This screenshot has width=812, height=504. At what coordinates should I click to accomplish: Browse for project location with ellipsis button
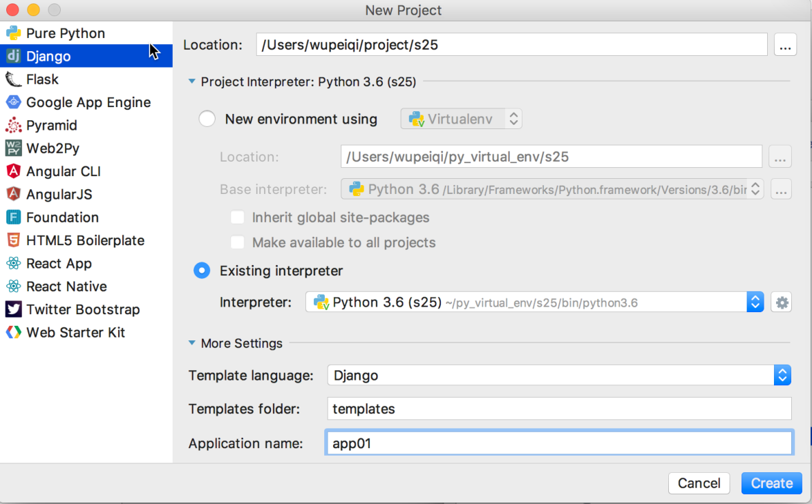point(785,46)
